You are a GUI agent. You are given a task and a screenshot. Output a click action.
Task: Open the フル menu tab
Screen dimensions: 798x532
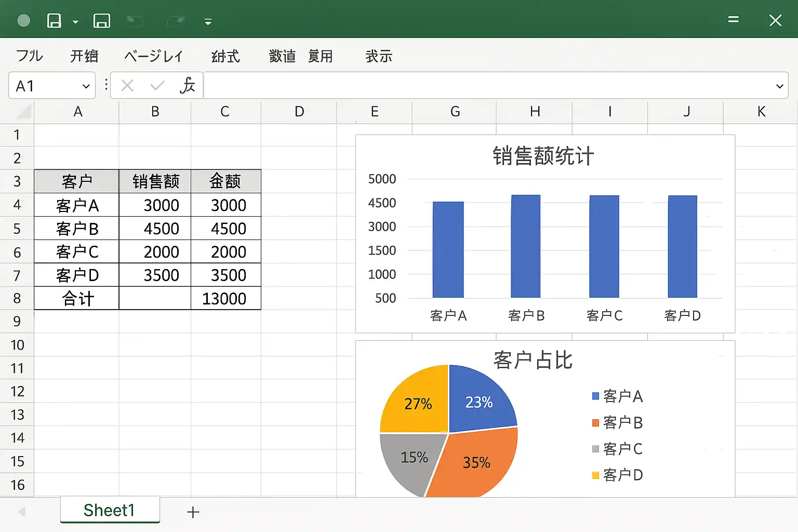click(x=30, y=56)
